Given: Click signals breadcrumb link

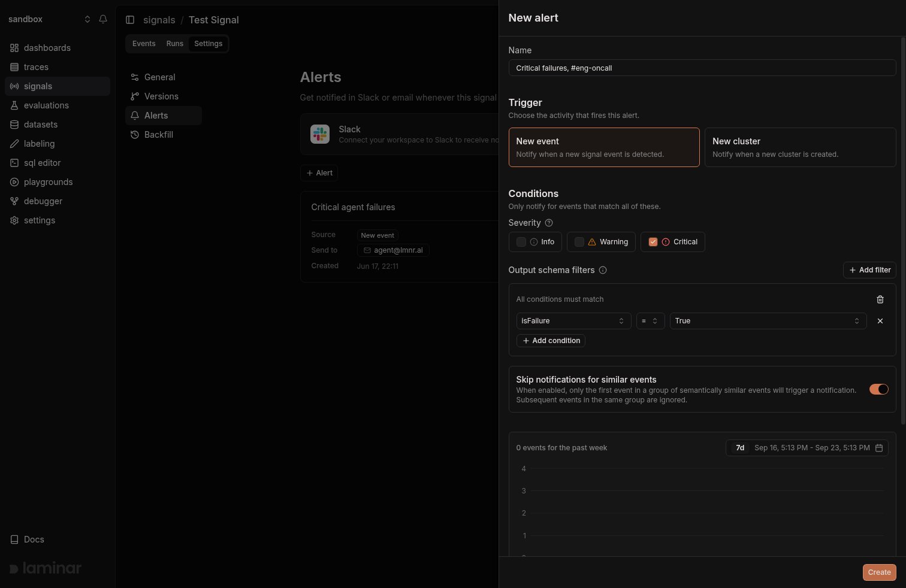Looking at the screenshot, I should click(x=159, y=20).
